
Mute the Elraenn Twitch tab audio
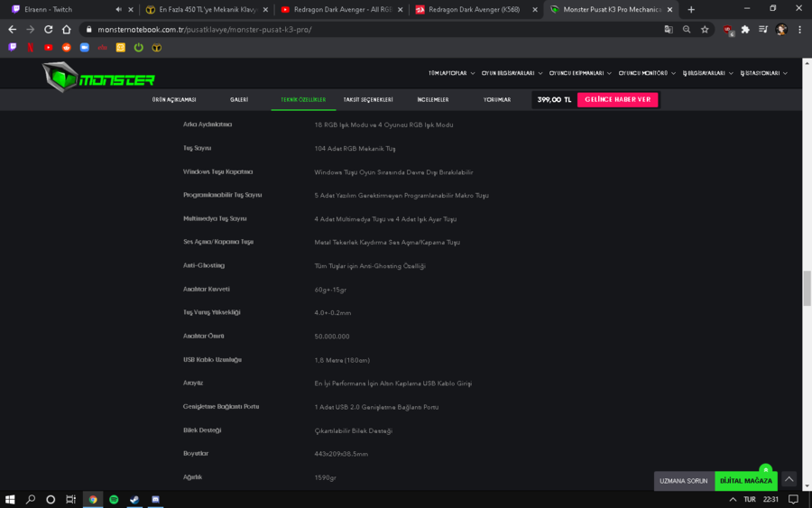click(x=118, y=9)
